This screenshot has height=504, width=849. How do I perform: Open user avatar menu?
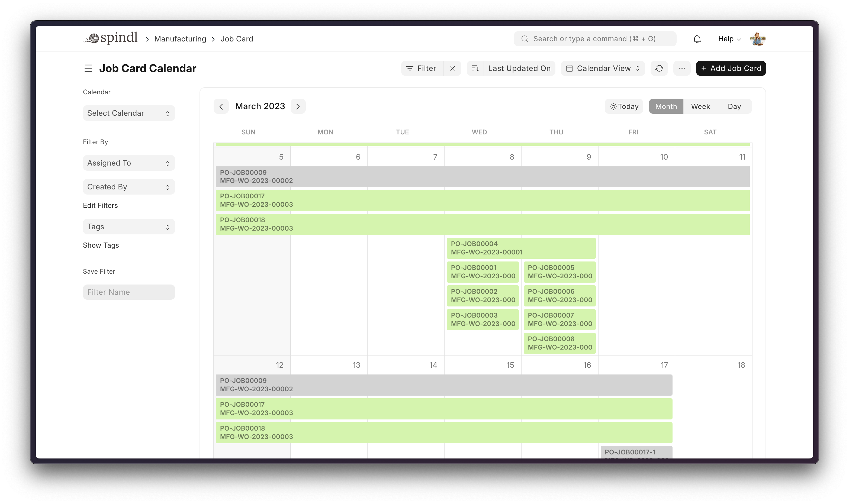tap(758, 39)
